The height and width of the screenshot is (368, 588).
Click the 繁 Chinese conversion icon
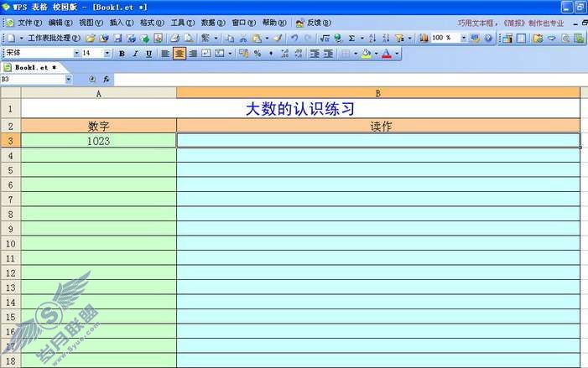[206, 38]
